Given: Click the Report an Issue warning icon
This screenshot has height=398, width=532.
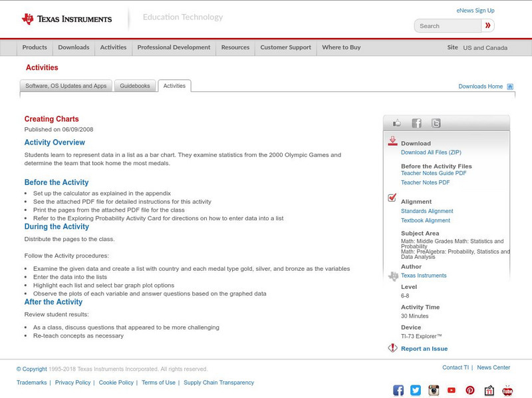Looking at the screenshot, I should point(392,347).
